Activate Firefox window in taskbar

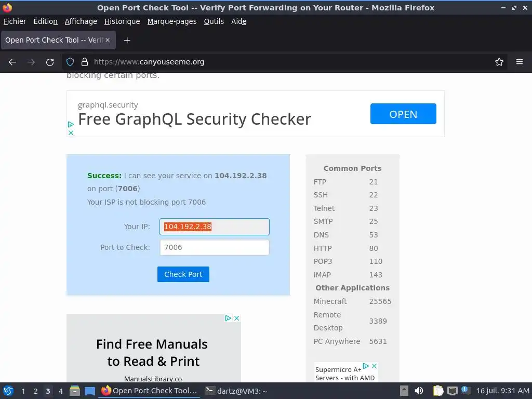coord(149,391)
